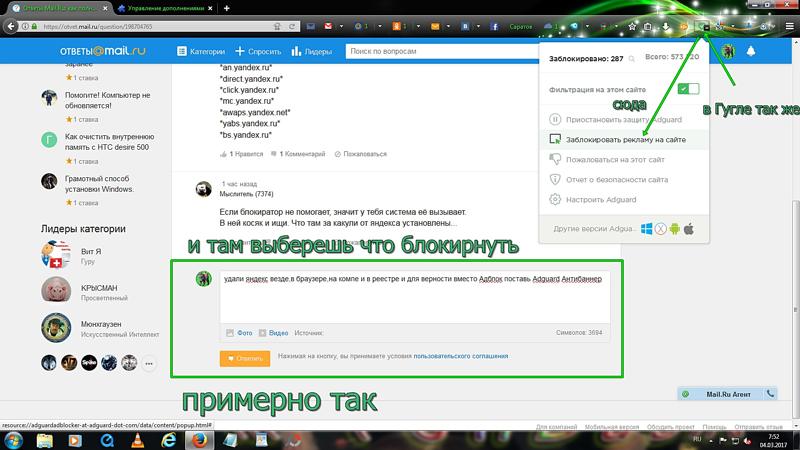Open the Категории menu in header
The height and width of the screenshot is (450, 800).
pyautogui.click(x=201, y=51)
